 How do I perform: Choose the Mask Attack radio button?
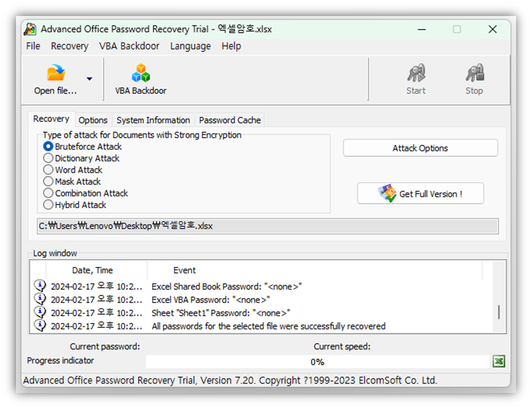[x=48, y=182]
